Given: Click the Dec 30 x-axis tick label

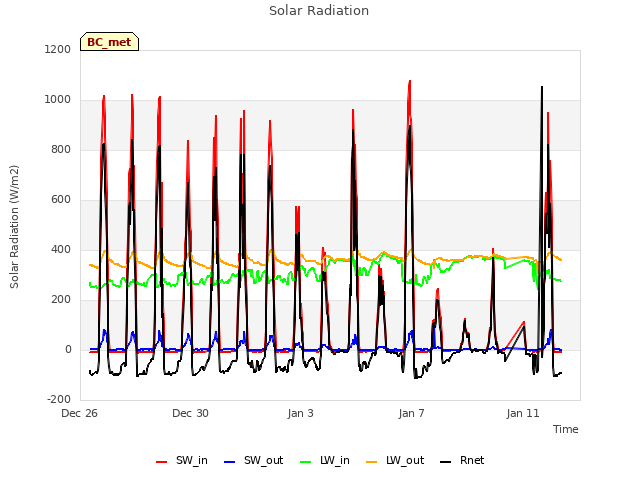Looking at the screenshot, I should click(x=191, y=413).
